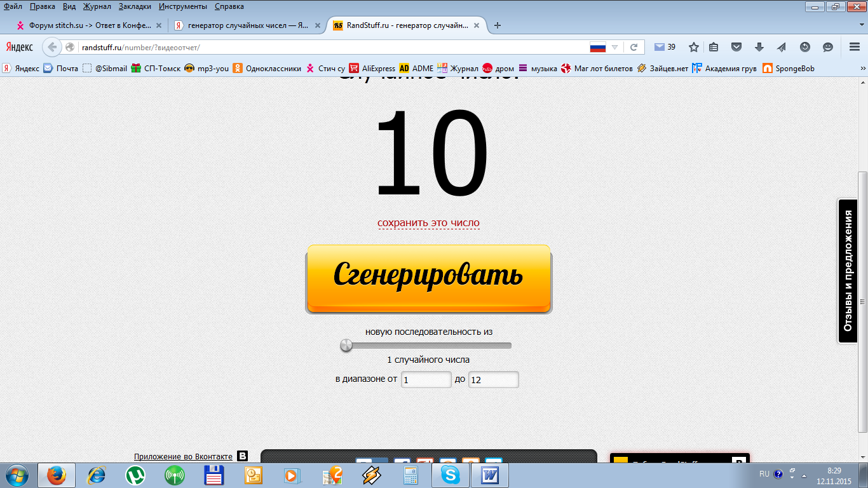Click the number count slider handle
Viewport: 868px width, 488px height.
click(346, 346)
